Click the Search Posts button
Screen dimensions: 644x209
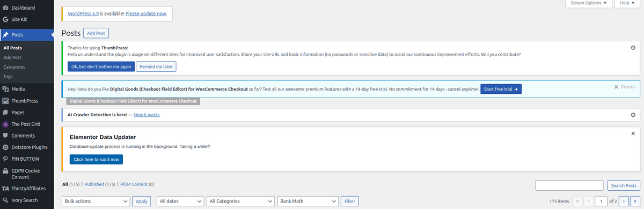tap(624, 185)
